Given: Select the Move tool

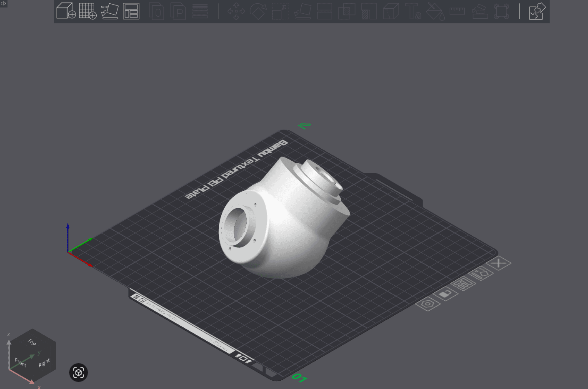Looking at the screenshot, I should [x=235, y=11].
